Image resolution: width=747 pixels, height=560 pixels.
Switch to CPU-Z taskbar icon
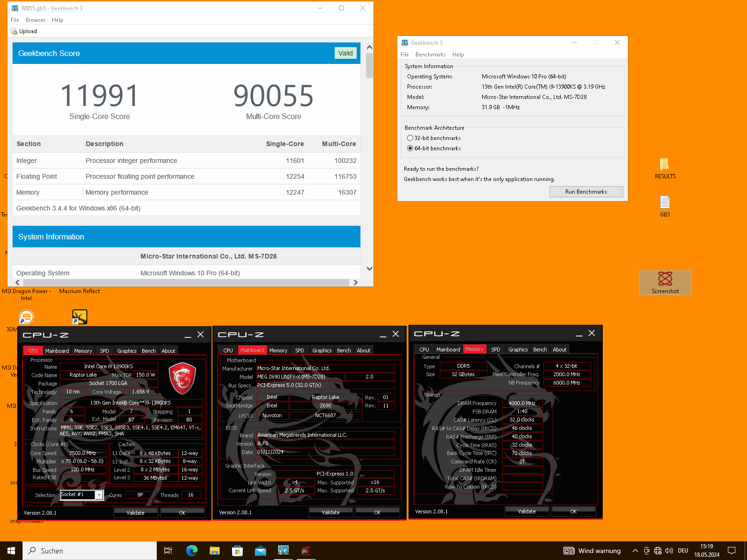click(306, 551)
